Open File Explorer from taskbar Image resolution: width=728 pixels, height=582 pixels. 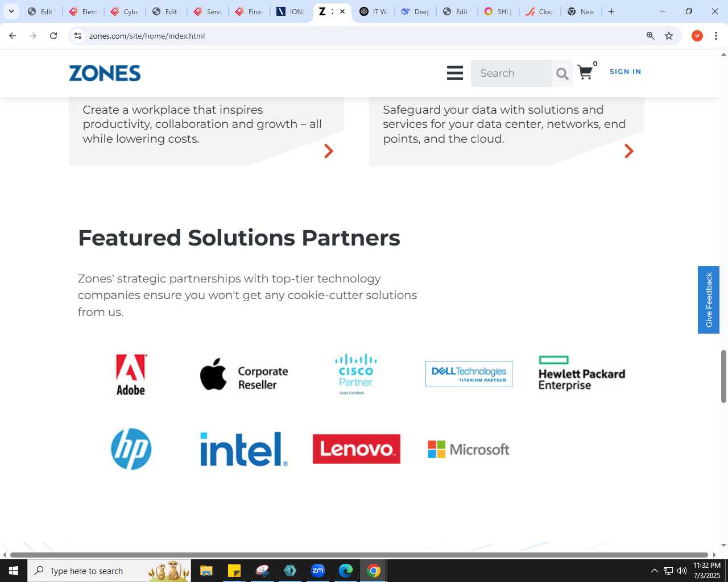(206, 571)
